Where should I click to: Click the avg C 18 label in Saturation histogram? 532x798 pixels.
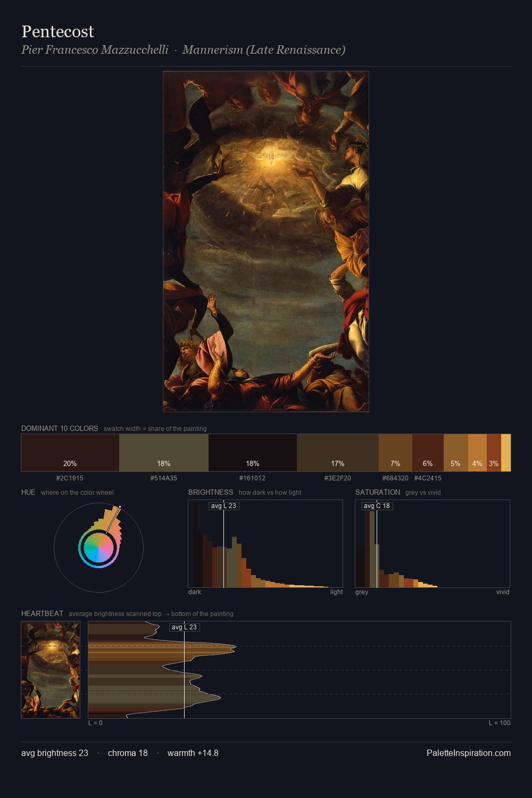point(377,506)
